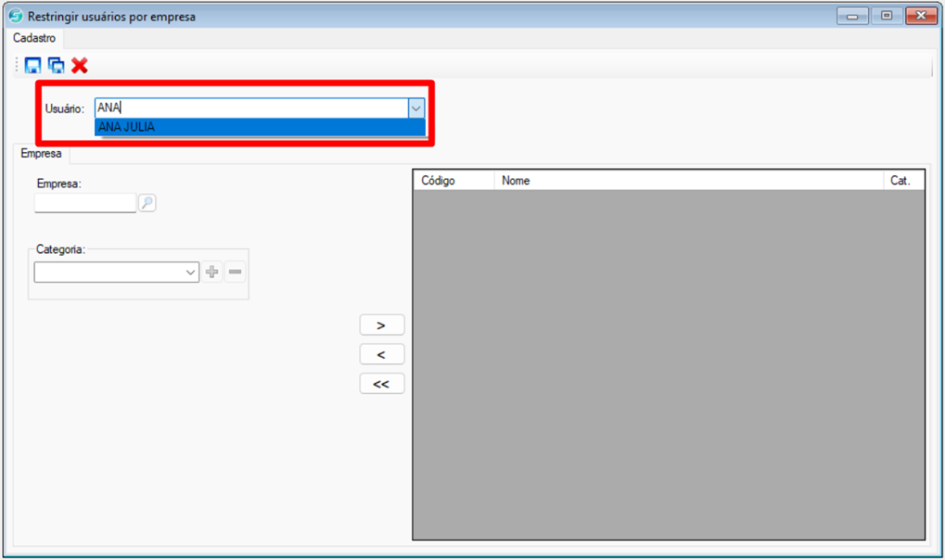The image size is (945, 560).
Task: Click the plus icon next to Categoria
Action: pos(211,272)
